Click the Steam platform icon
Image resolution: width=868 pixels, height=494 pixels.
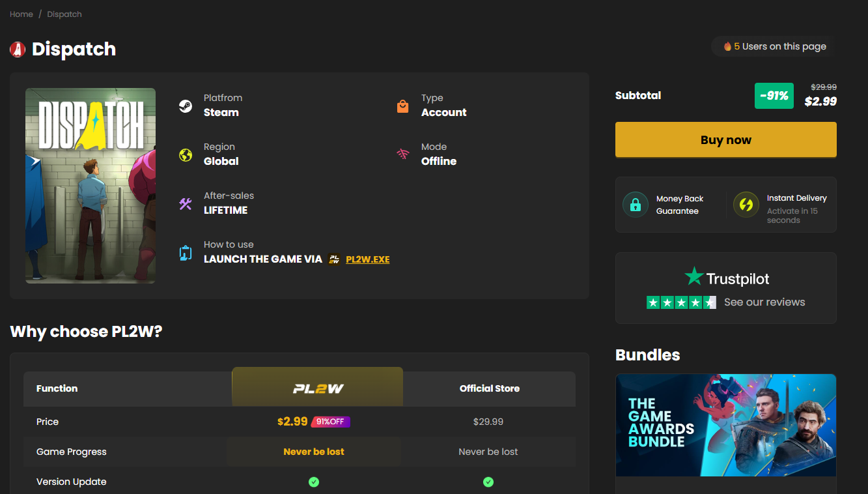pos(186,106)
